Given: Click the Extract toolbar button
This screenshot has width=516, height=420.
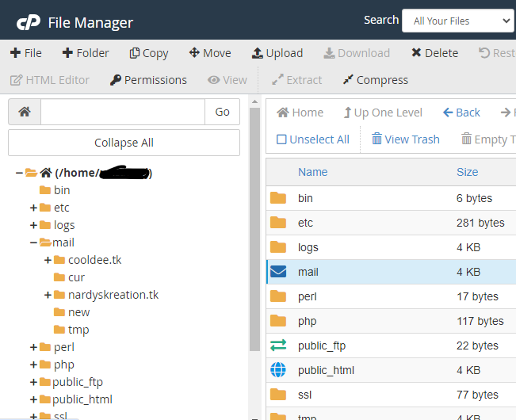Looking at the screenshot, I should coord(296,80).
